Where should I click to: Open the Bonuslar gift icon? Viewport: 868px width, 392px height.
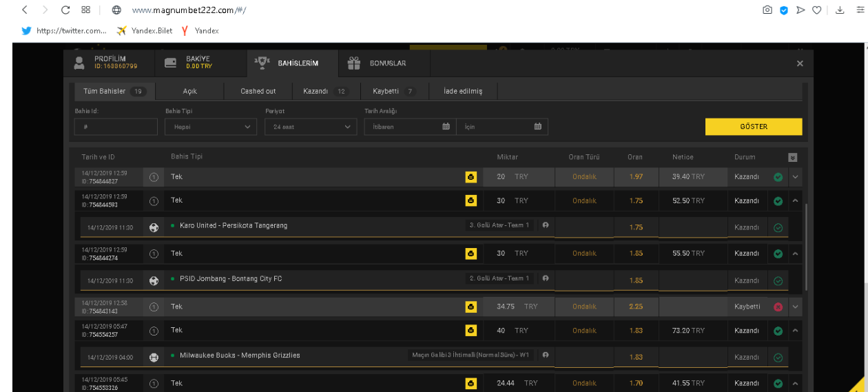[x=354, y=63]
